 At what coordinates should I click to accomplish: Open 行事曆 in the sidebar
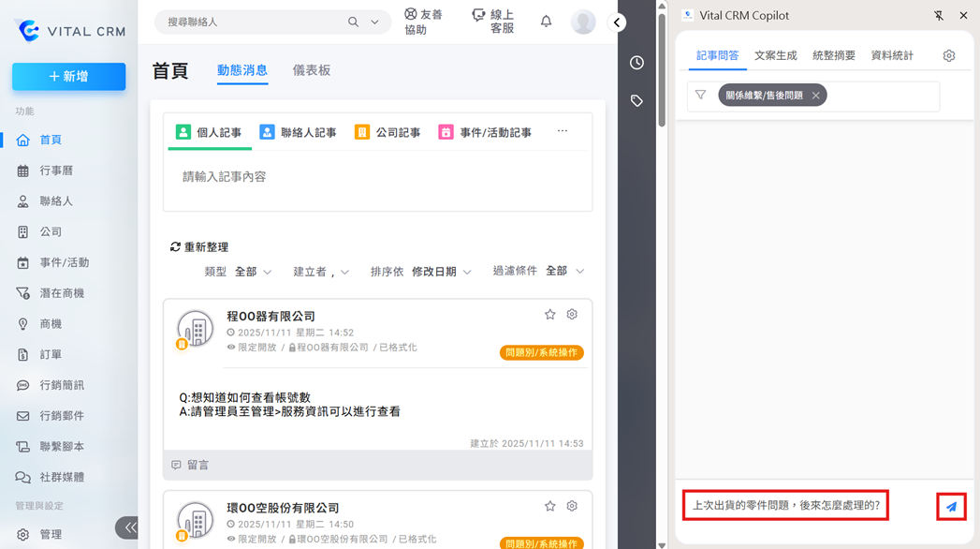point(56,171)
